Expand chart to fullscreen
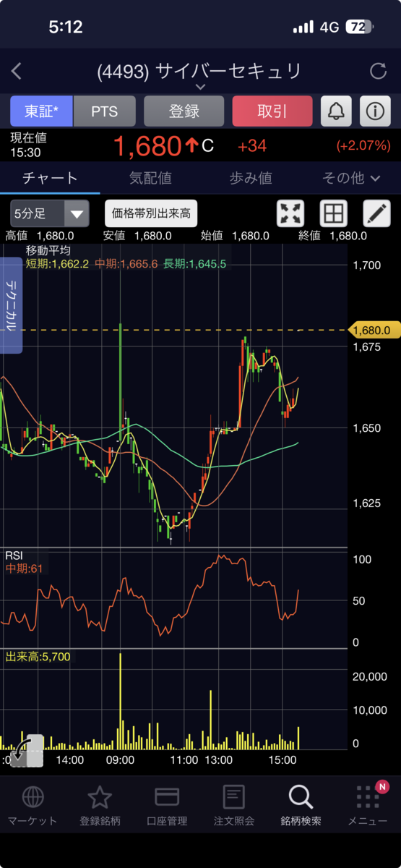This screenshot has height=868, width=401. pyautogui.click(x=290, y=213)
